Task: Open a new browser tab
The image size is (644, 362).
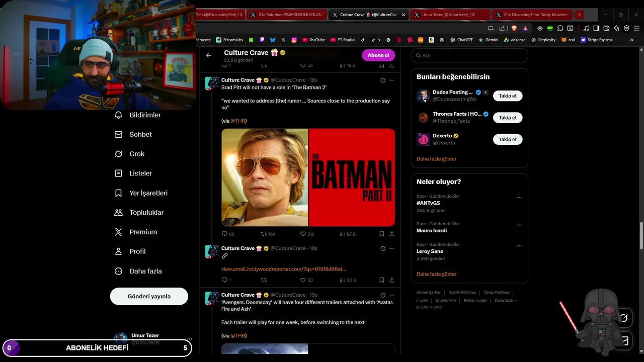Action: (579, 15)
